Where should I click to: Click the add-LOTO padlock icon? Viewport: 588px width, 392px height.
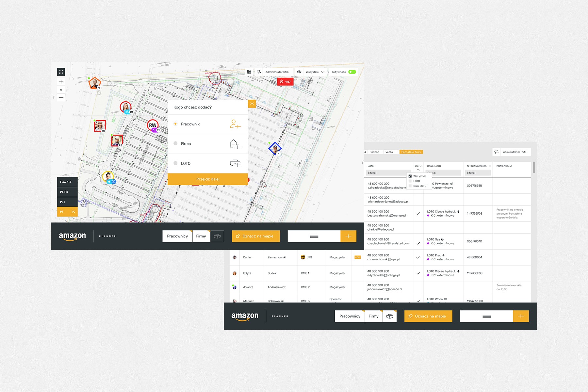tap(235, 163)
